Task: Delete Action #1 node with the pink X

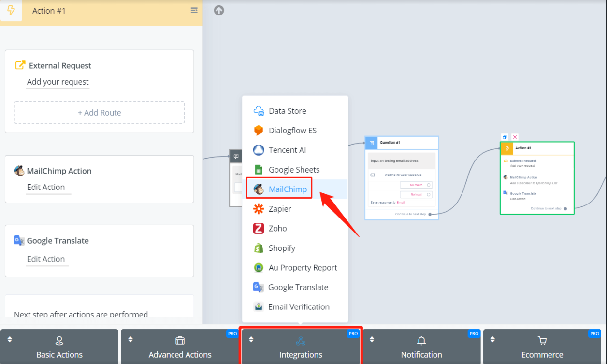Action: coord(515,137)
